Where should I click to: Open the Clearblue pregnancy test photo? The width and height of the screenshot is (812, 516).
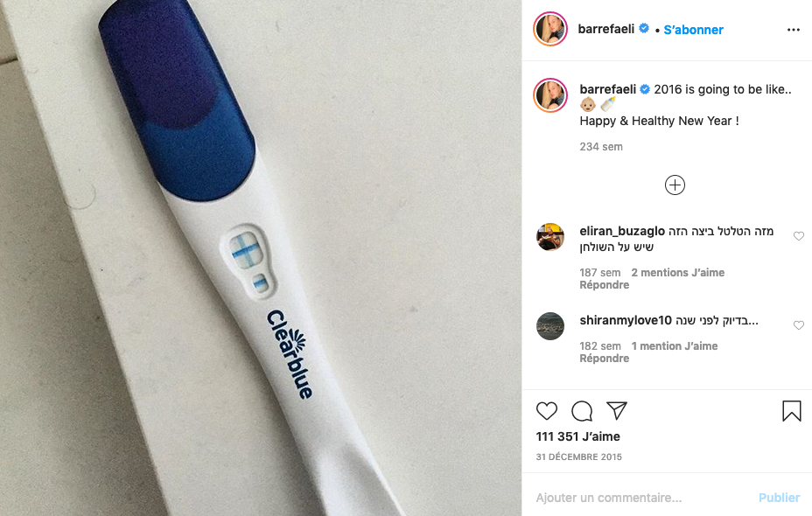(261, 258)
